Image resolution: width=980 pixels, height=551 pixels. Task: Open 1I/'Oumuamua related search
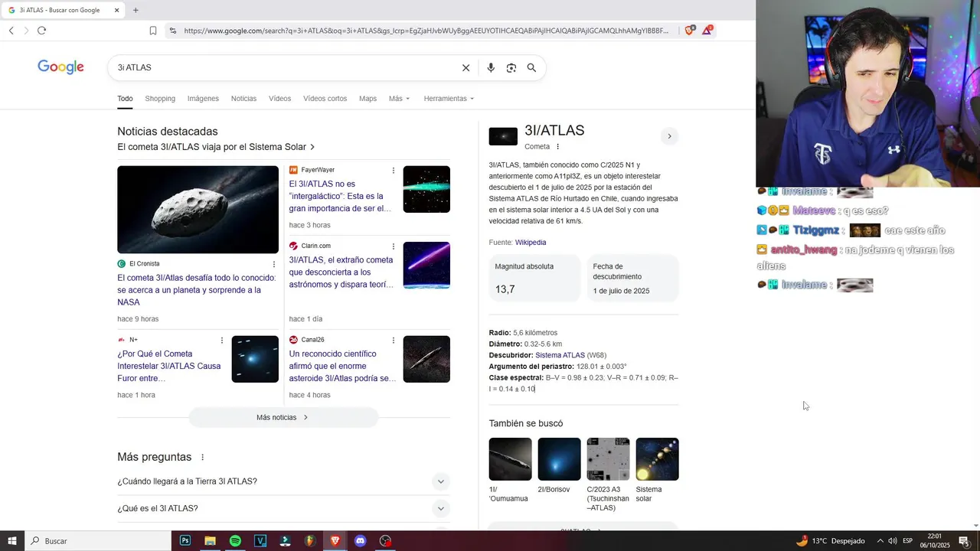510,471
